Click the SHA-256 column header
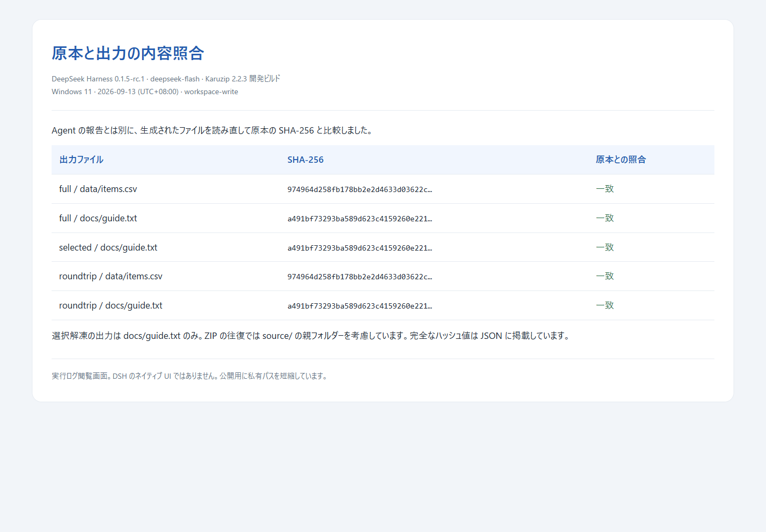Image resolution: width=766 pixels, height=532 pixels. pos(305,160)
